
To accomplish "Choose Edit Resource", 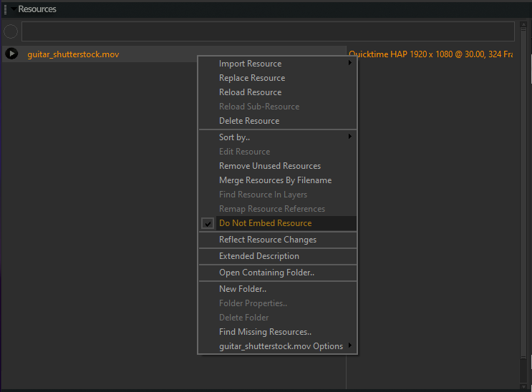I will pos(278,151).
